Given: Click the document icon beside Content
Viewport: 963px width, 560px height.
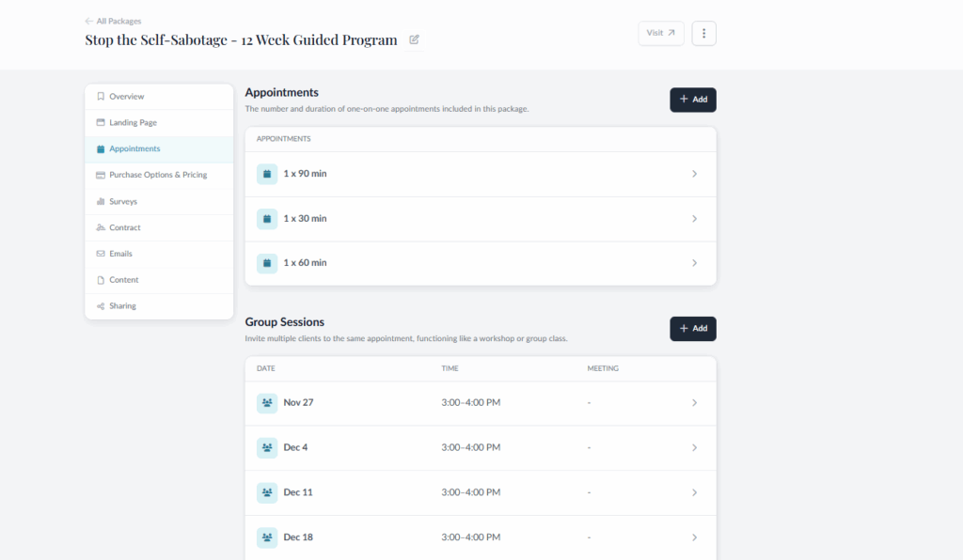Looking at the screenshot, I should click(x=101, y=279).
